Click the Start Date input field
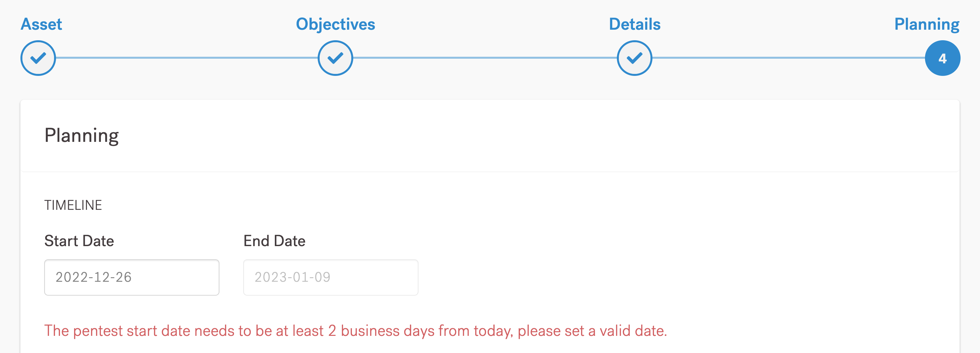The height and width of the screenshot is (353, 980). (x=131, y=277)
